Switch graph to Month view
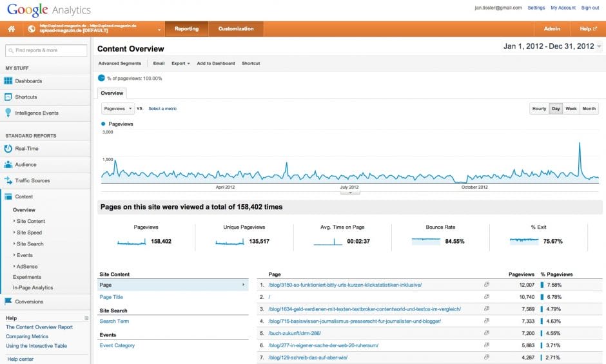 [589, 109]
